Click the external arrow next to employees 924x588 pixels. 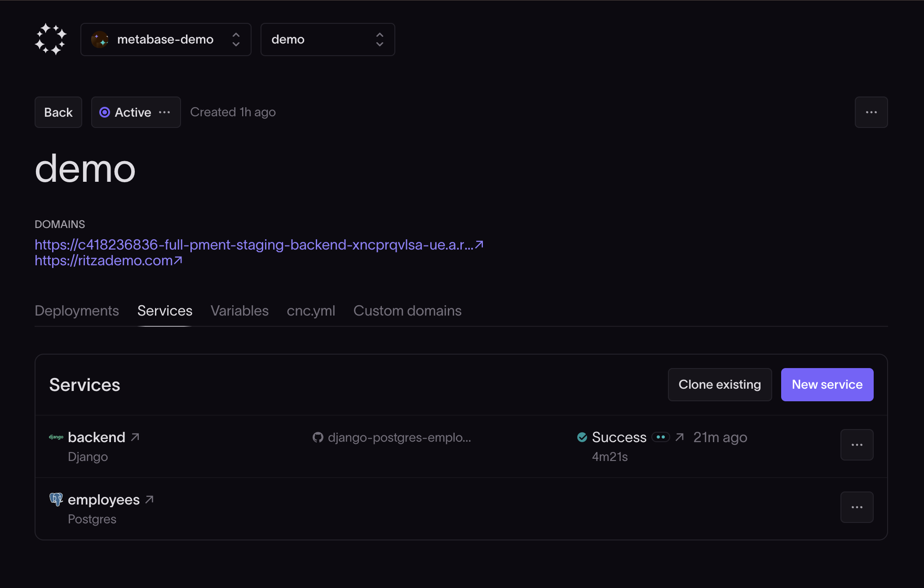[150, 499]
